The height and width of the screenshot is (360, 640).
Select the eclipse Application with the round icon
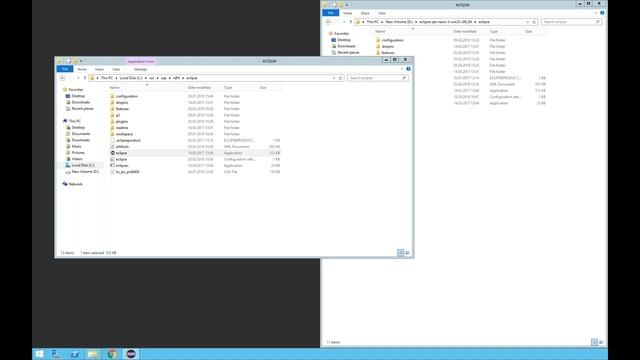point(121,153)
